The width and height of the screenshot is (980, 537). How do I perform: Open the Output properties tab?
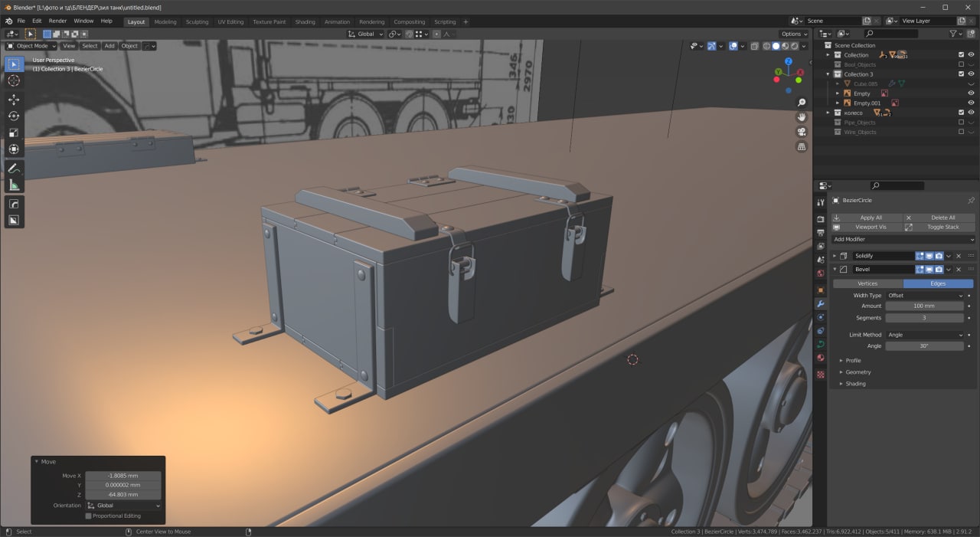tap(821, 232)
